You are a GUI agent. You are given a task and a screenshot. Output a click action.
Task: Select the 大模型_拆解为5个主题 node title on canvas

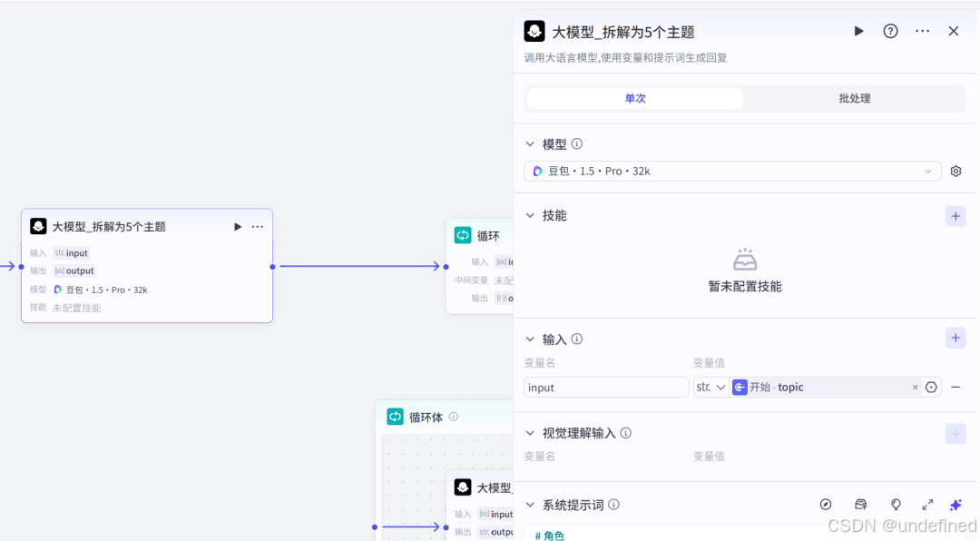click(x=109, y=227)
